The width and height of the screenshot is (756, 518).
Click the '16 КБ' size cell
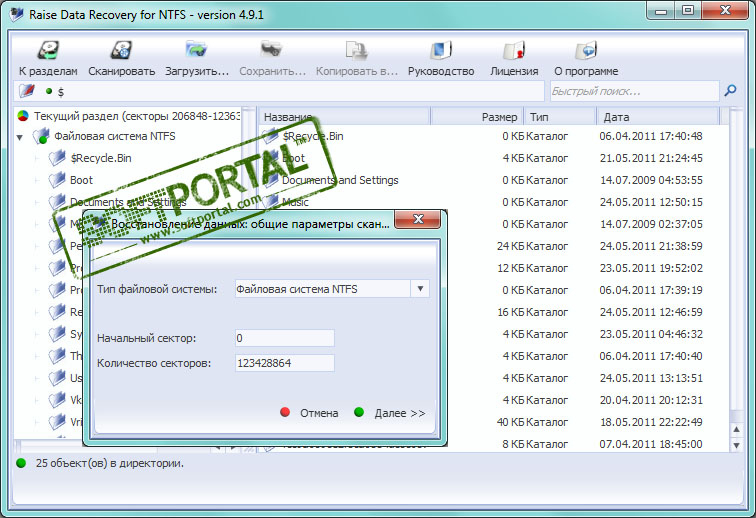coord(511,312)
